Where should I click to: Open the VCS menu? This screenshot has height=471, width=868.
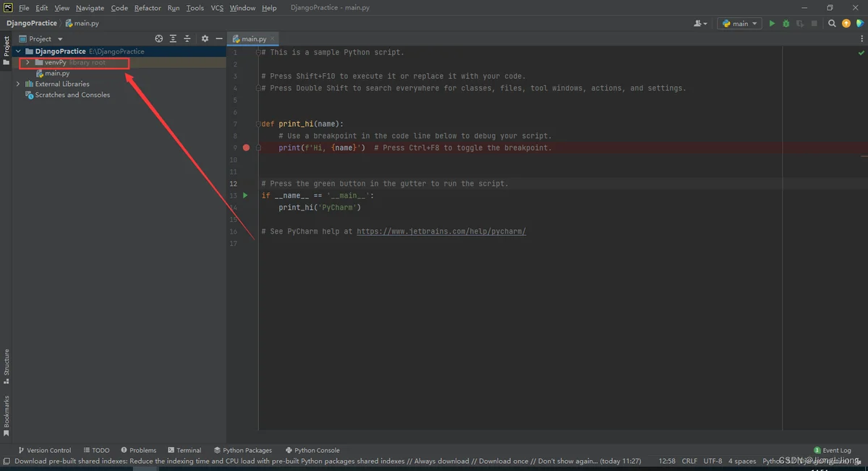[x=217, y=8]
